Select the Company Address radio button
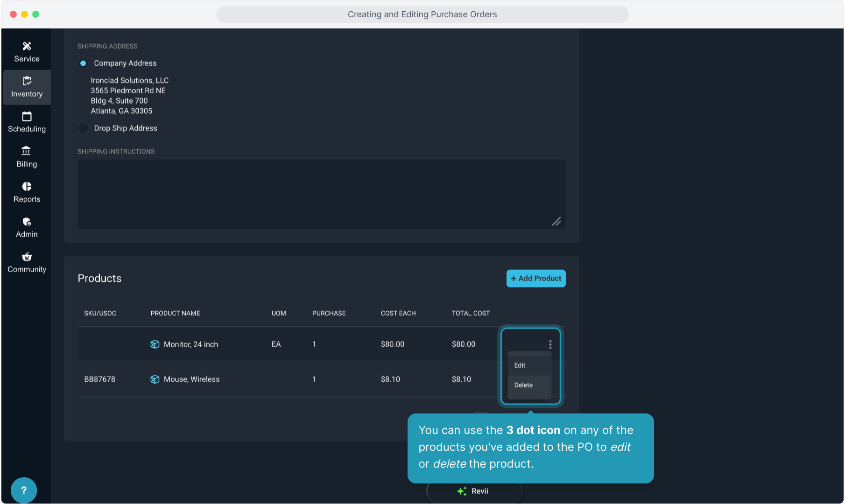 pyautogui.click(x=83, y=63)
